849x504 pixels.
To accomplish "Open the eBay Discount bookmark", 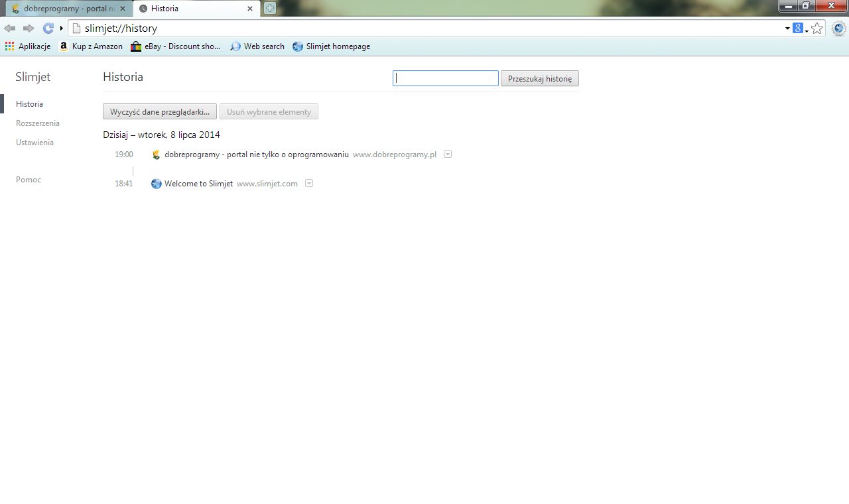I will point(176,46).
